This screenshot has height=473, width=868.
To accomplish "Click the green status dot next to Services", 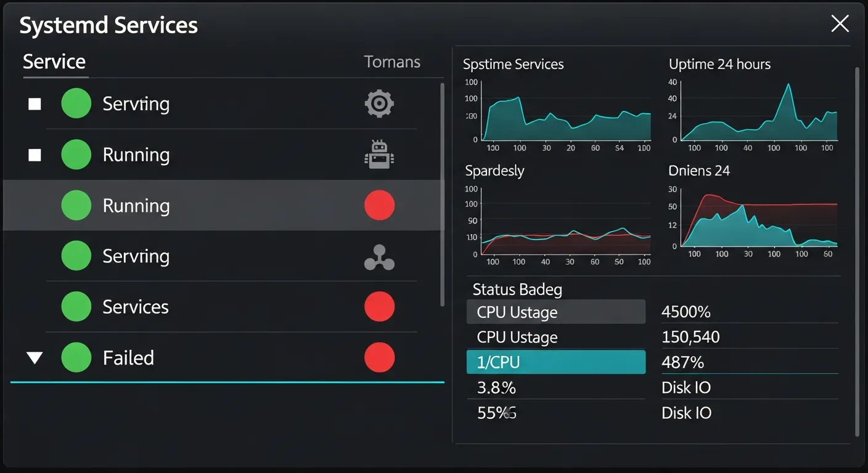I will [76, 306].
